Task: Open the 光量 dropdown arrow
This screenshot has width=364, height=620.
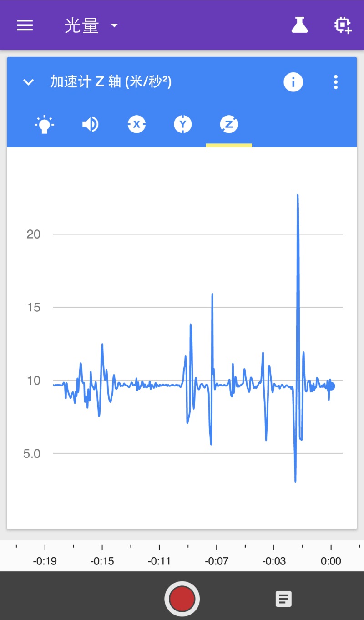Action: click(x=115, y=25)
